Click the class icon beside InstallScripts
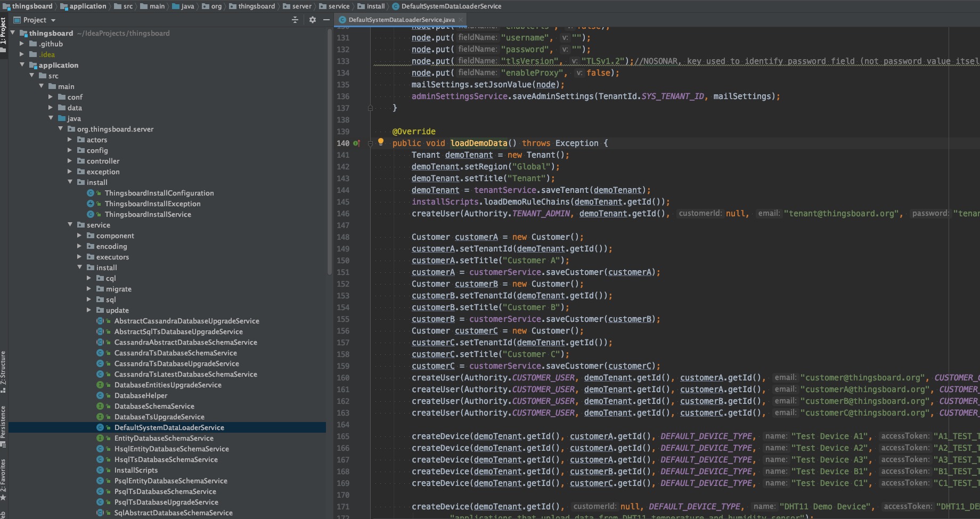 [100, 470]
